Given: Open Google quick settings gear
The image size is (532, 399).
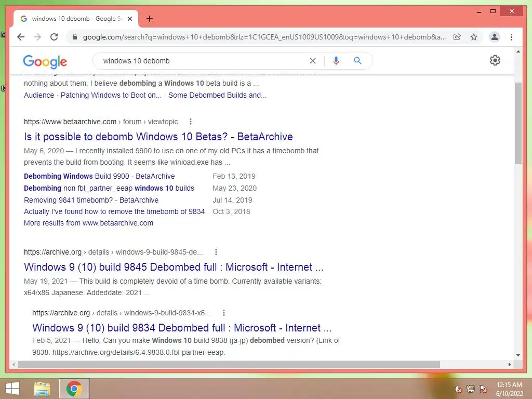Looking at the screenshot, I should coord(495,60).
